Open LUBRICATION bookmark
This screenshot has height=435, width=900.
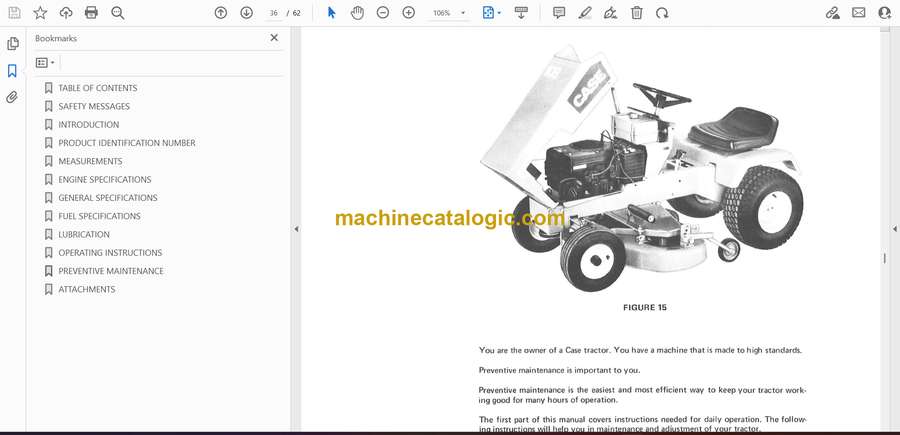tap(84, 235)
